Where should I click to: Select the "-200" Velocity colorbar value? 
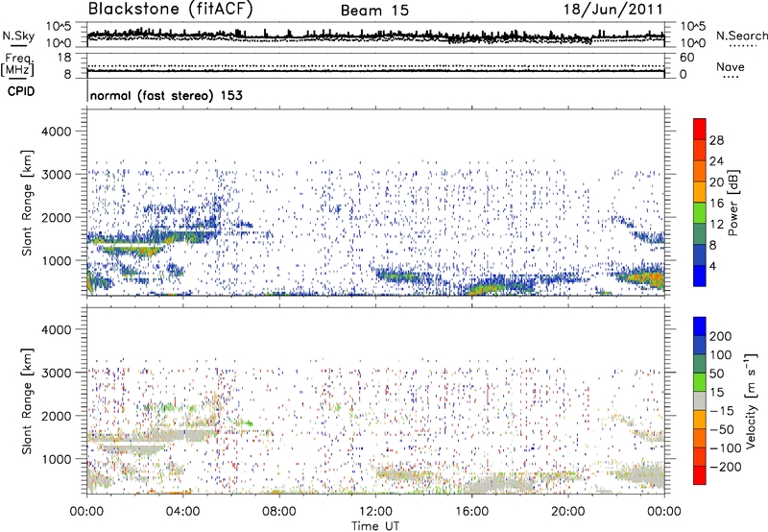click(725, 467)
